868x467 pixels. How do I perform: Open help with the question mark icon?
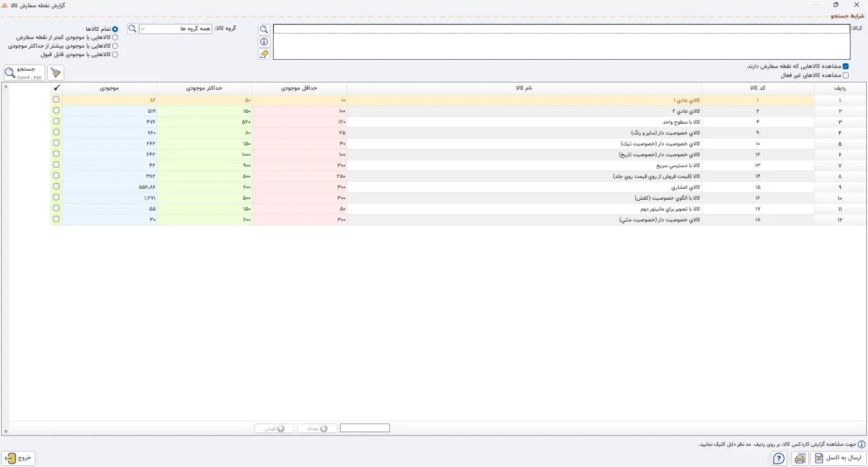(x=779, y=459)
